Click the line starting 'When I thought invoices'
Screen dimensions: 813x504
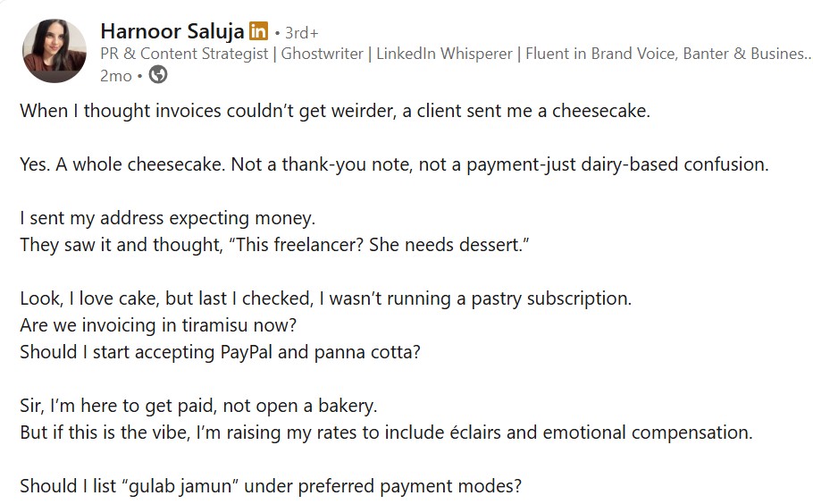click(335, 111)
